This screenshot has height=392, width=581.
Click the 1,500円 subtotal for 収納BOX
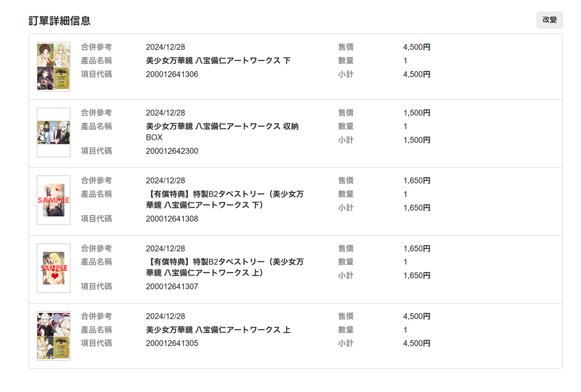click(x=417, y=140)
